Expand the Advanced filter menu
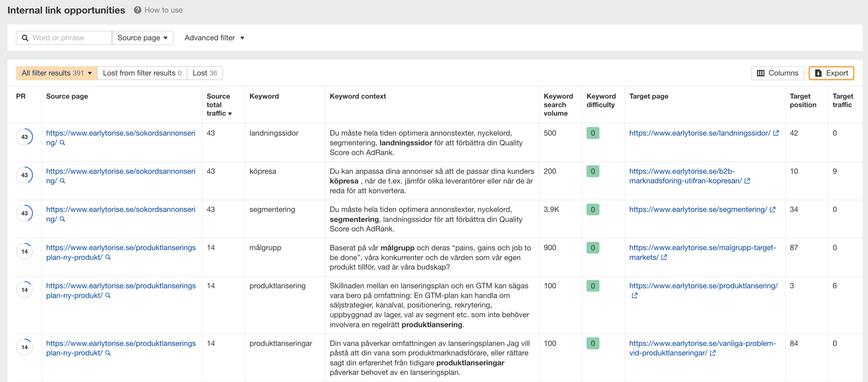This screenshot has height=382, width=868. (214, 38)
